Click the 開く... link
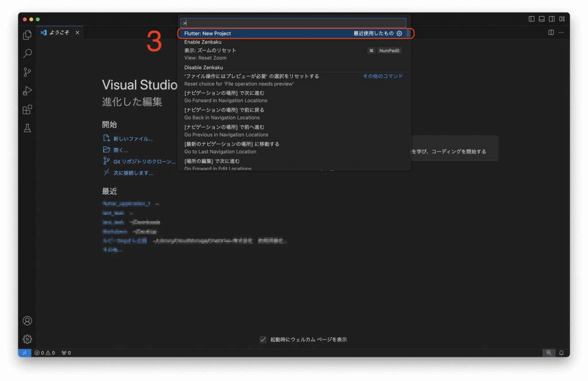 click(x=121, y=150)
